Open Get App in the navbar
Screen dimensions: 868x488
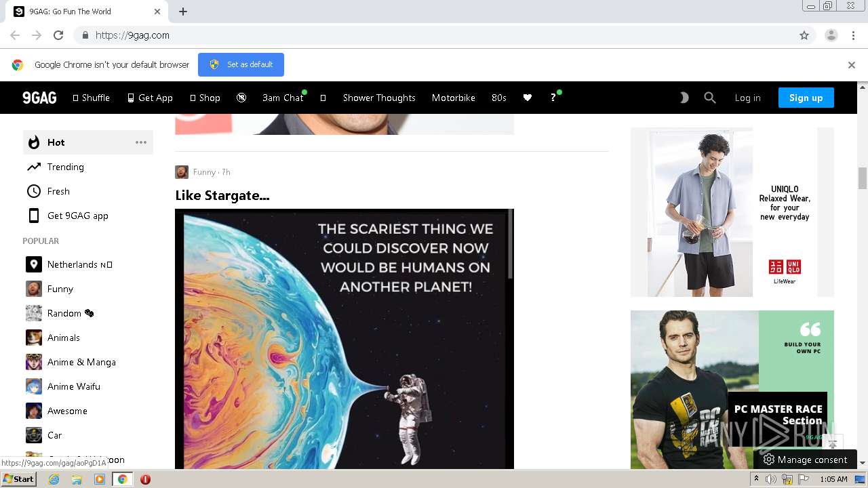(x=150, y=98)
